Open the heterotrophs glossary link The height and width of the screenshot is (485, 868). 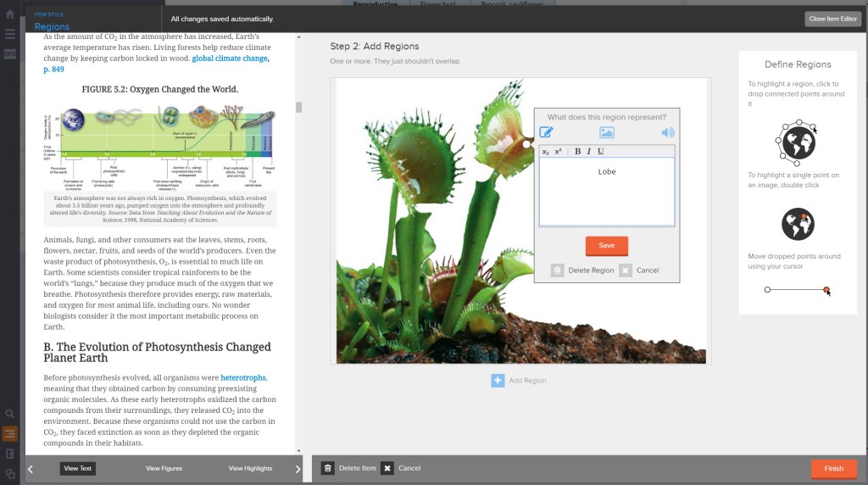click(243, 377)
